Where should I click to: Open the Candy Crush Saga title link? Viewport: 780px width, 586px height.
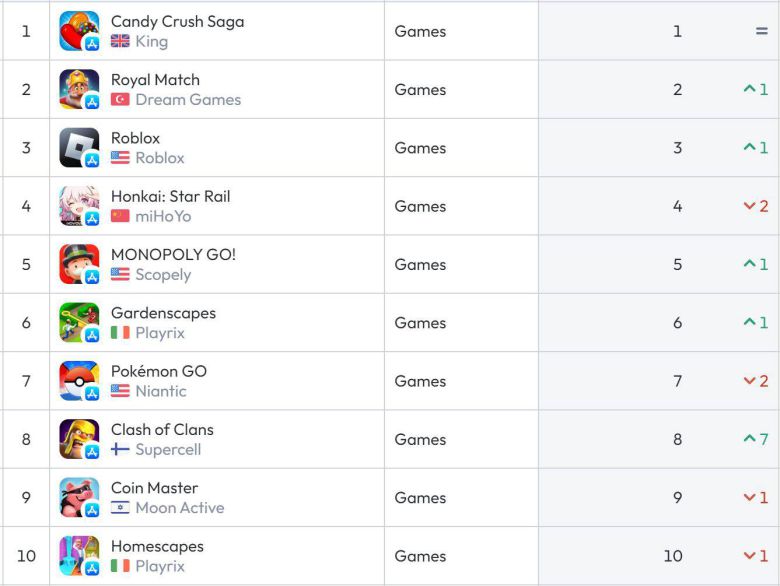[177, 21]
